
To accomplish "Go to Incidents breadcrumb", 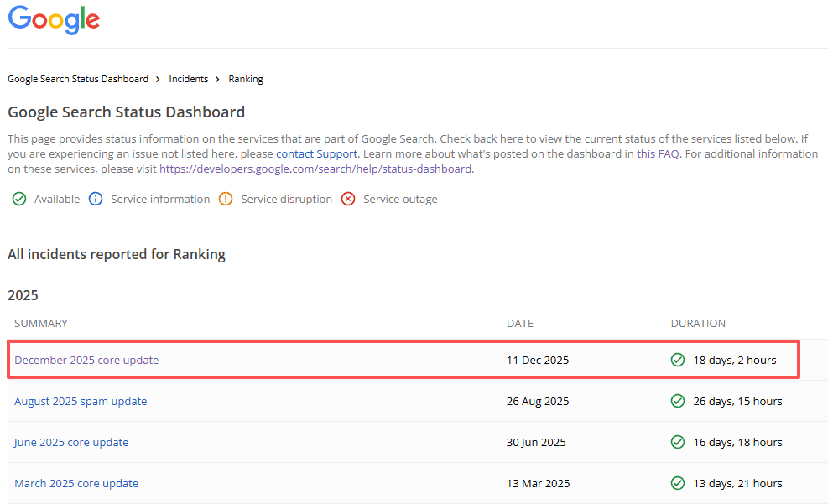I will point(189,79).
